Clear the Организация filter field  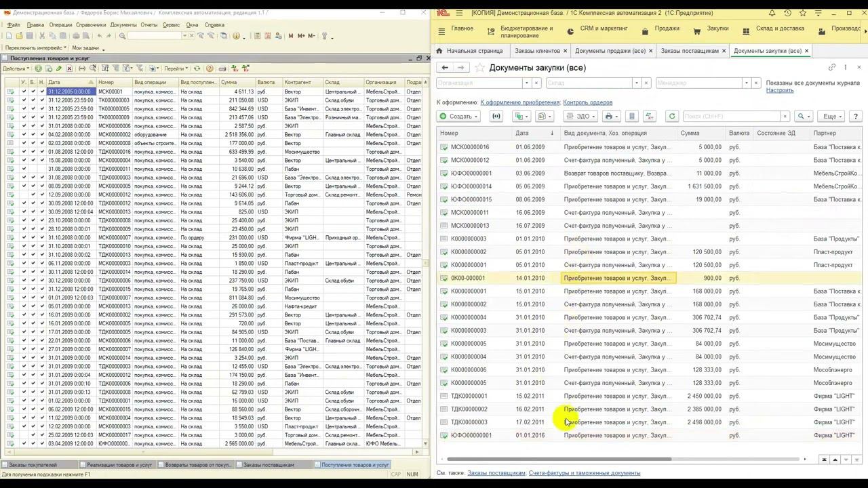536,83
